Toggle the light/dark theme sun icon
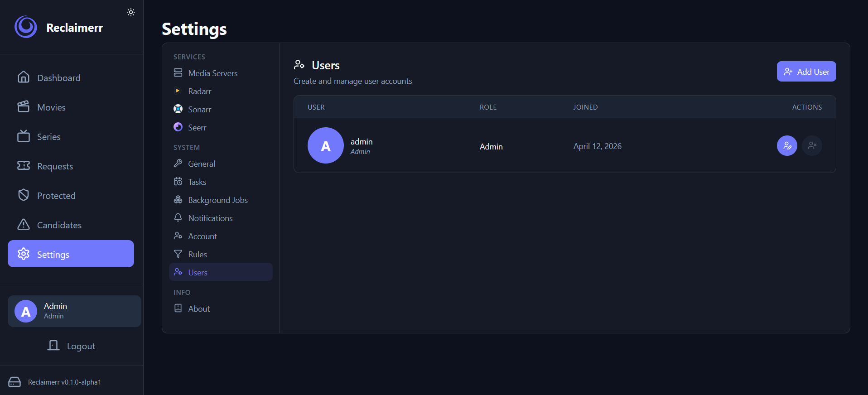The height and width of the screenshot is (395, 868). (131, 12)
